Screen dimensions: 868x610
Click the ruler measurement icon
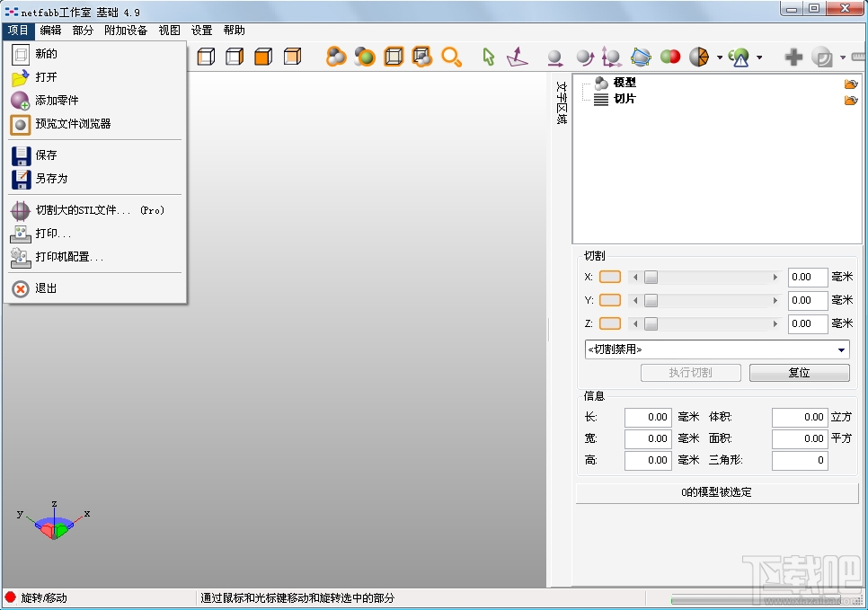click(x=859, y=56)
